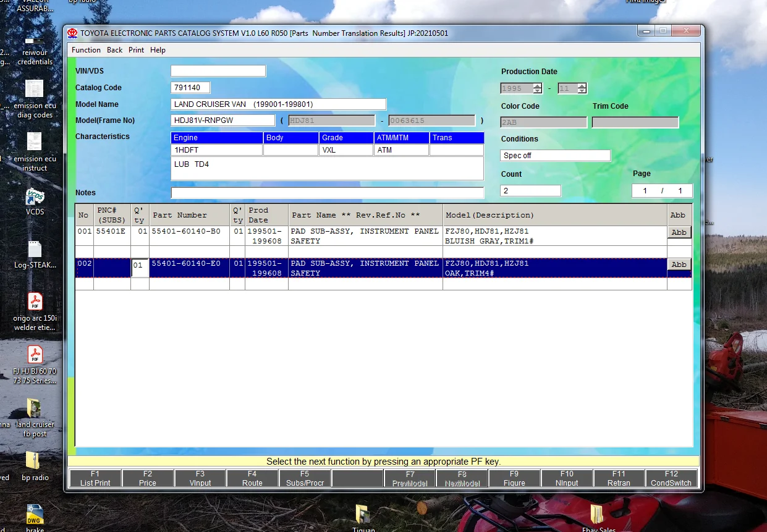Screen dimensions: 767x532
Task: Click the quantity box in row 002
Action: pyautogui.click(x=140, y=268)
